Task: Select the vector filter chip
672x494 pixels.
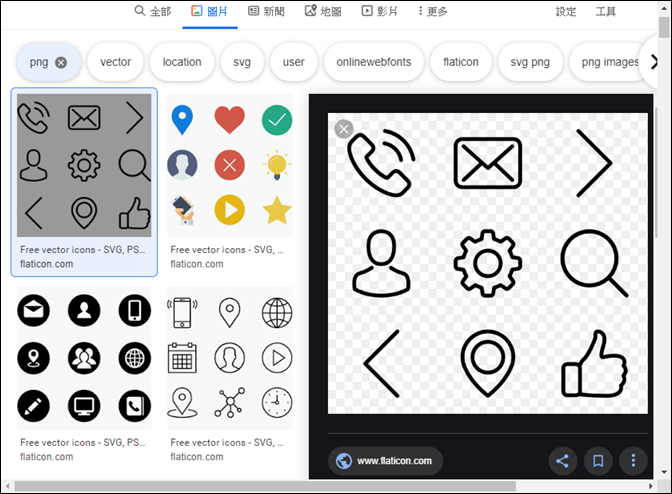Action: (115, 62)
